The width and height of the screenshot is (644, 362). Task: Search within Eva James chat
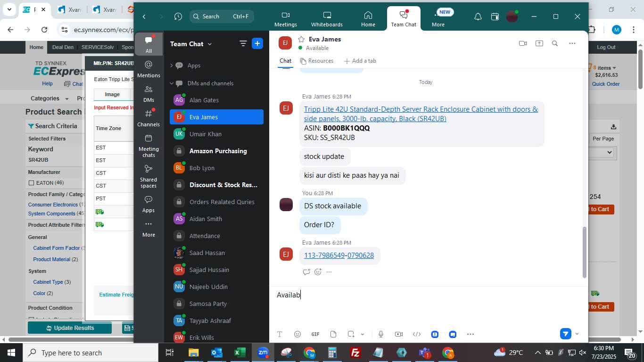click(x=555, y=43)
